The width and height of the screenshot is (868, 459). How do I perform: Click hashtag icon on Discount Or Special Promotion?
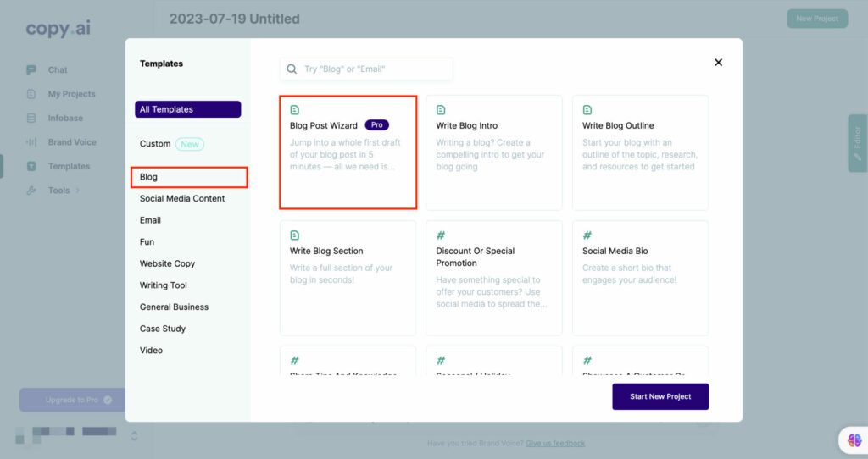(441, 235)
